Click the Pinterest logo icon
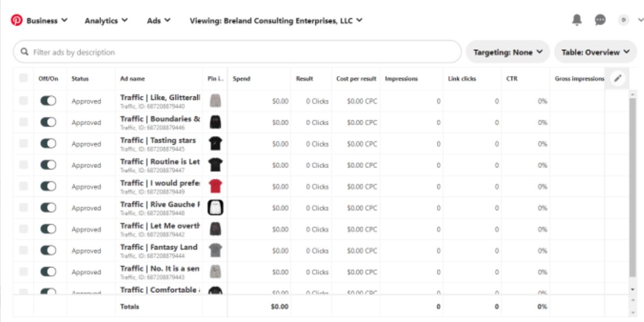The width and height of the screenshot is (644, 322). (x=17, y=21)
